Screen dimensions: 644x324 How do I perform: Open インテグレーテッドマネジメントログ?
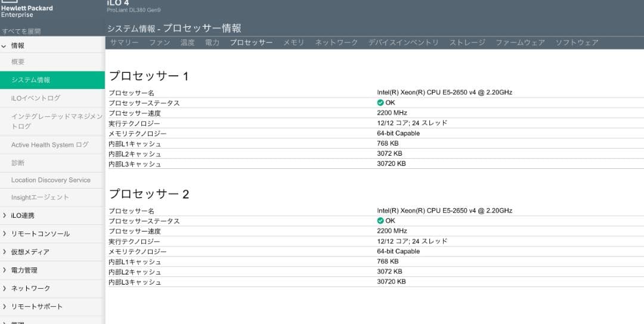pos(52,121)
